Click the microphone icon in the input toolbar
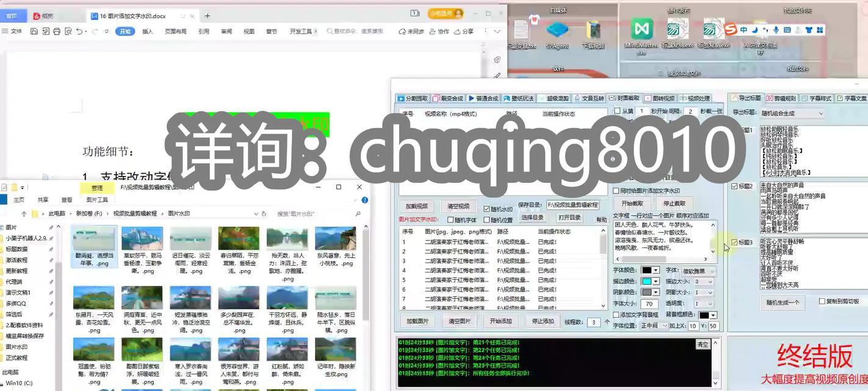868x391 pixels. click(776, 29)
